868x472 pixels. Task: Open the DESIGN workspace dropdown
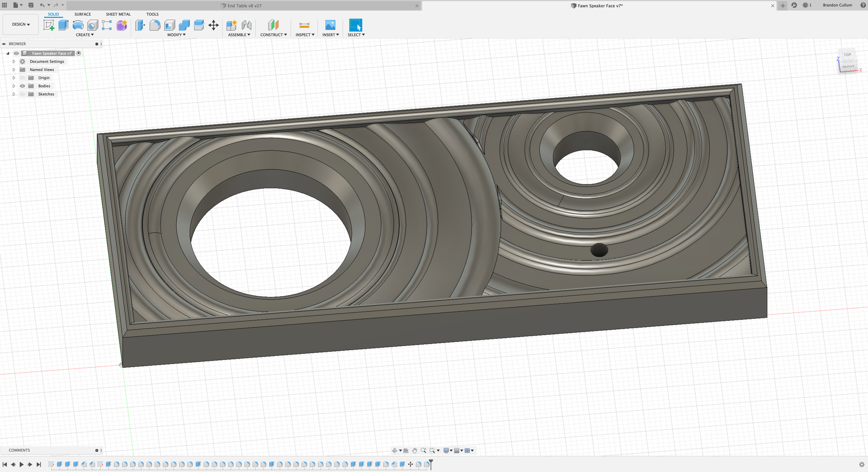[x=21, y=24]
